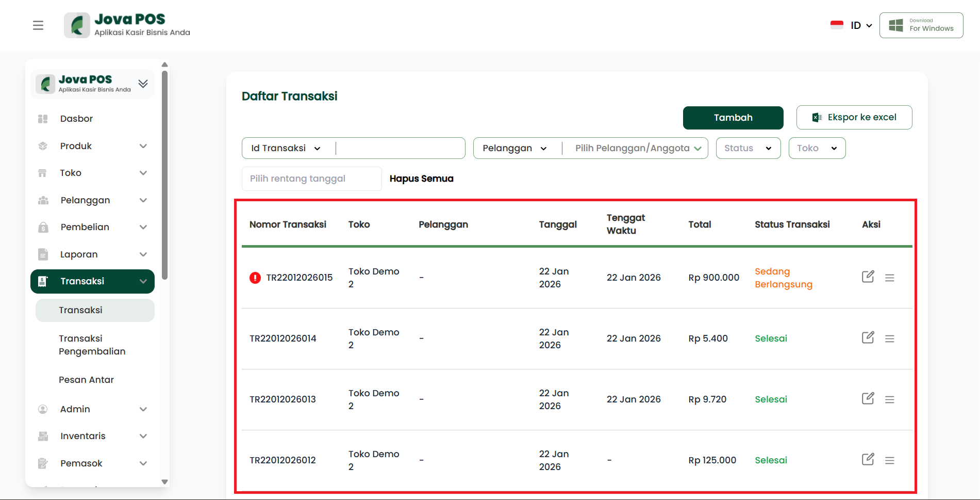980x500 pixels.
Task: Open the ID language selector
Action: (852, 25)
